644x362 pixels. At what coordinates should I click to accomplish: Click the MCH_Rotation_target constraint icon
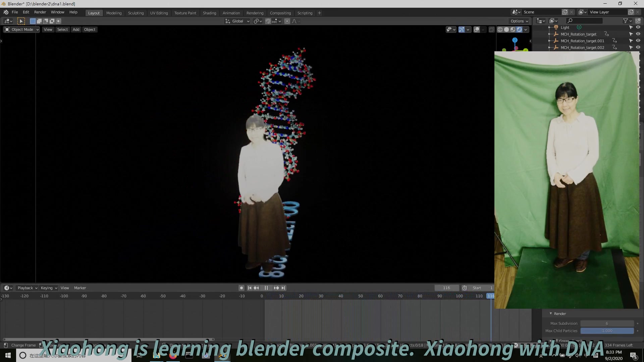click(x=606, y=34)
